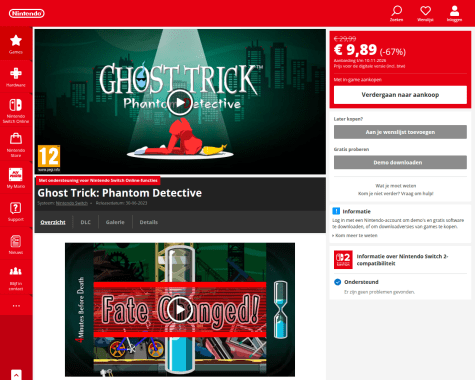Image resolution: width=475 pixels, height=380 pixels.
Task: Switch to the Overzicht tab
Action: coord(53,222)
